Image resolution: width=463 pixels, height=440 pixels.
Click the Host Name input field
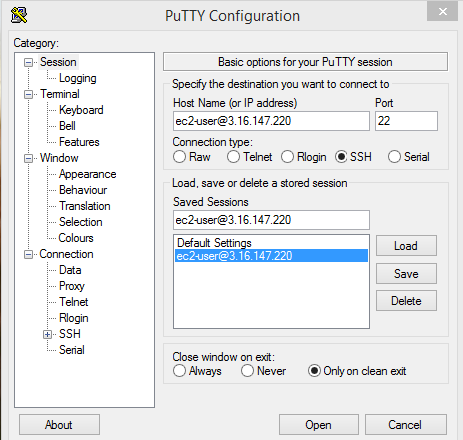[271, 121]
